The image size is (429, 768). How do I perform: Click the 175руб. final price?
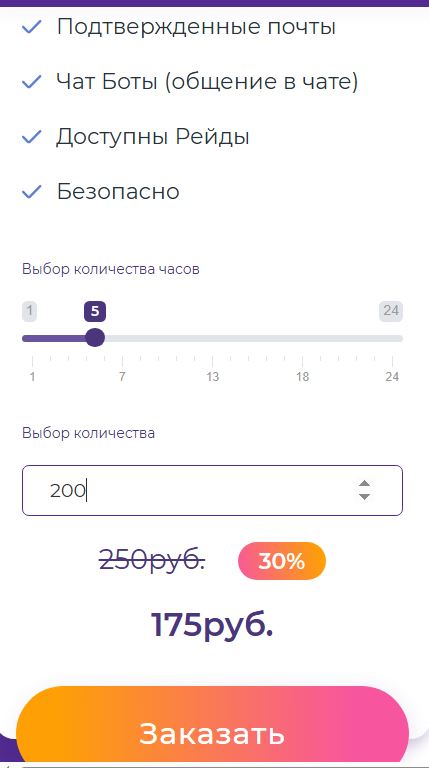pos(212,625)
